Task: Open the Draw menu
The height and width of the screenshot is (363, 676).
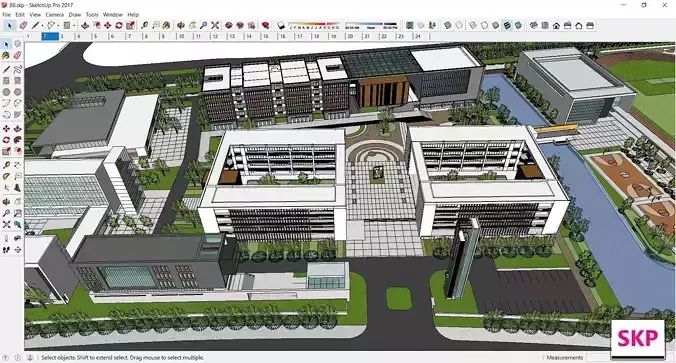Action: [x=75, y=14]
